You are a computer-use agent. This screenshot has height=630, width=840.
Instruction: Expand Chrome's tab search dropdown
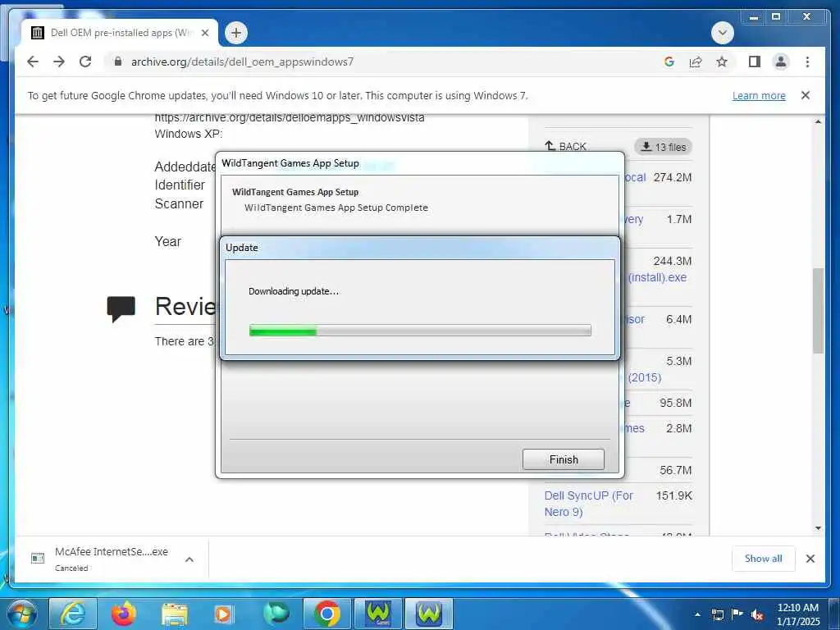click(x=722, y=33)
